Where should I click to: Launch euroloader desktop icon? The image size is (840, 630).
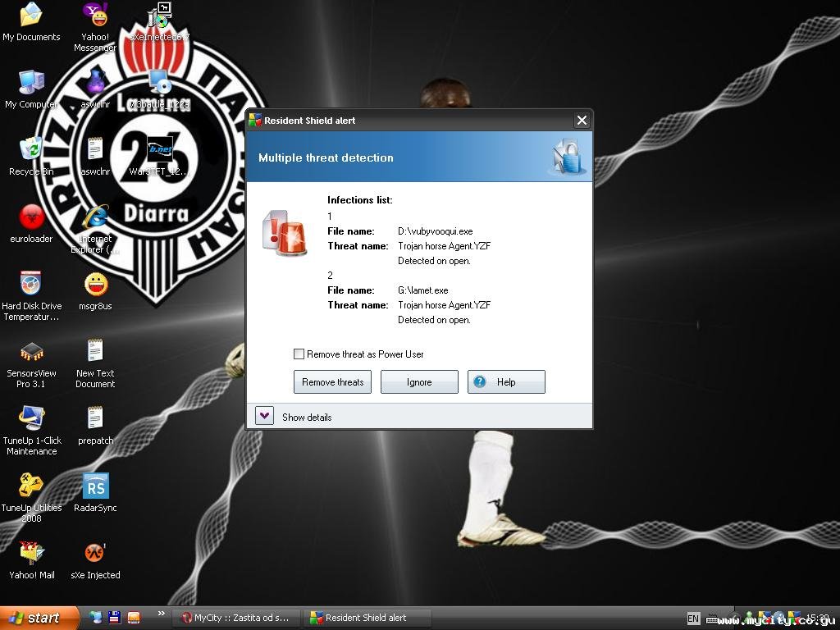coord(31,224)
